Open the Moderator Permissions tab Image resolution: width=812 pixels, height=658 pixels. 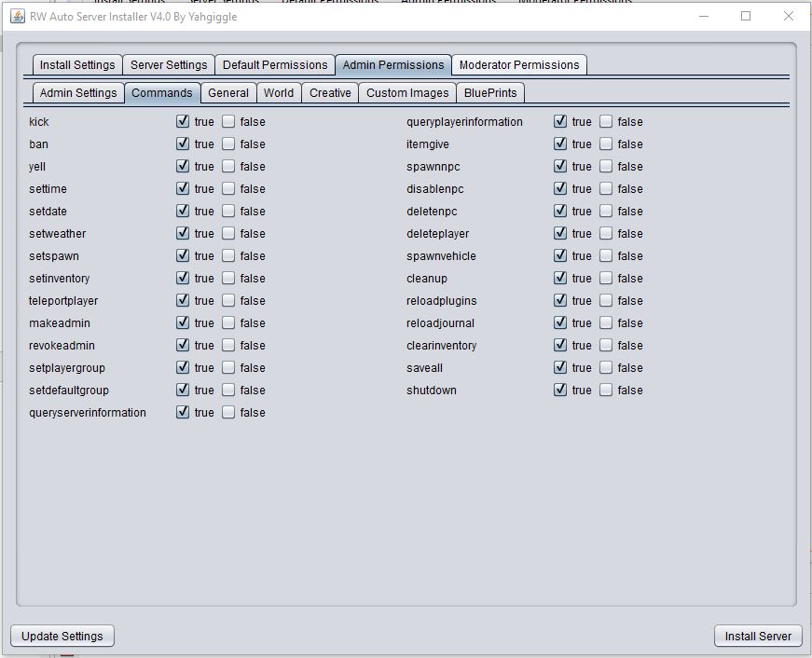(x=519, y=65)
